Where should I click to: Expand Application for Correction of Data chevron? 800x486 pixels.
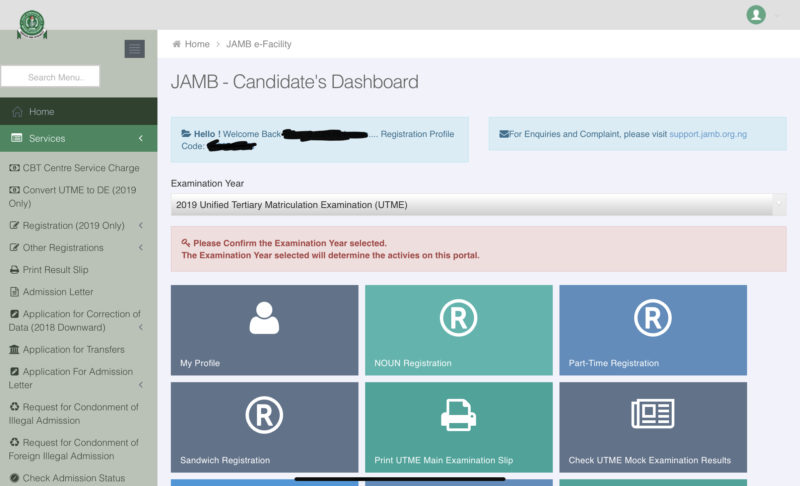(141, 327)
